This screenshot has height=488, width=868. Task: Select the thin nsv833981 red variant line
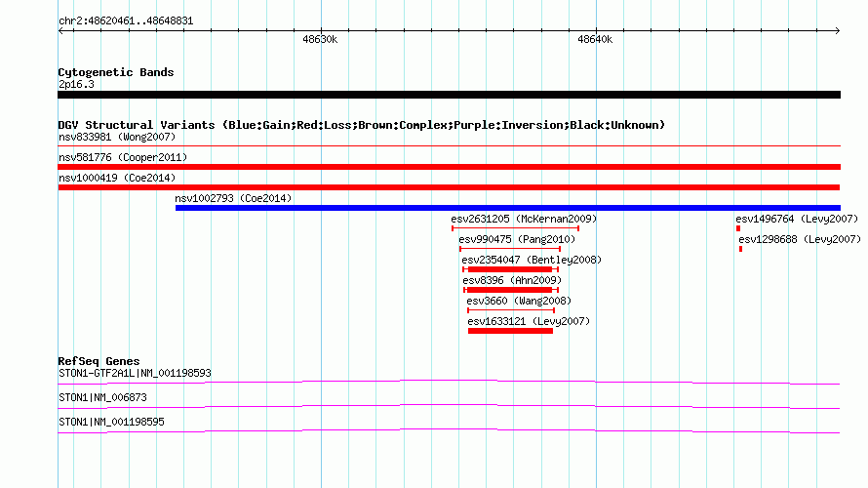(x=449, y=146)
